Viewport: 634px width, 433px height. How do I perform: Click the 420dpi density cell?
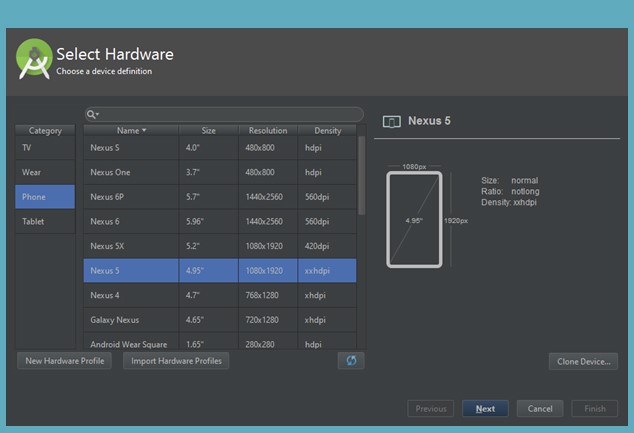pyautogui.click(x=327, y=246)
